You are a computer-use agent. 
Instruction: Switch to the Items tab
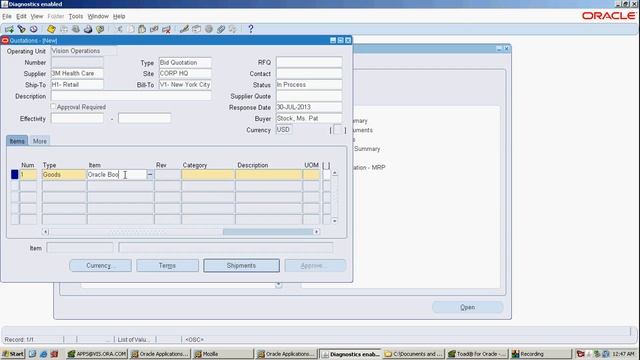17,141
